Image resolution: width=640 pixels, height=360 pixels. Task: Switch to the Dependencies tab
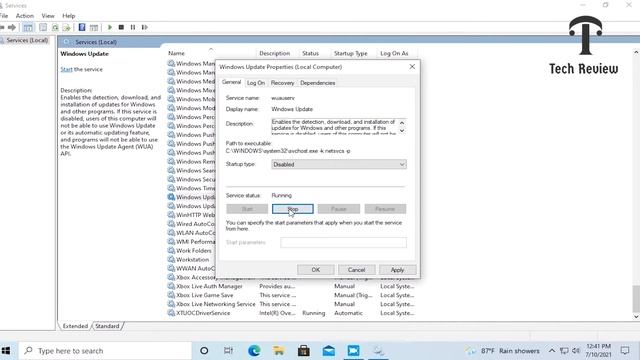coord(318,83)
